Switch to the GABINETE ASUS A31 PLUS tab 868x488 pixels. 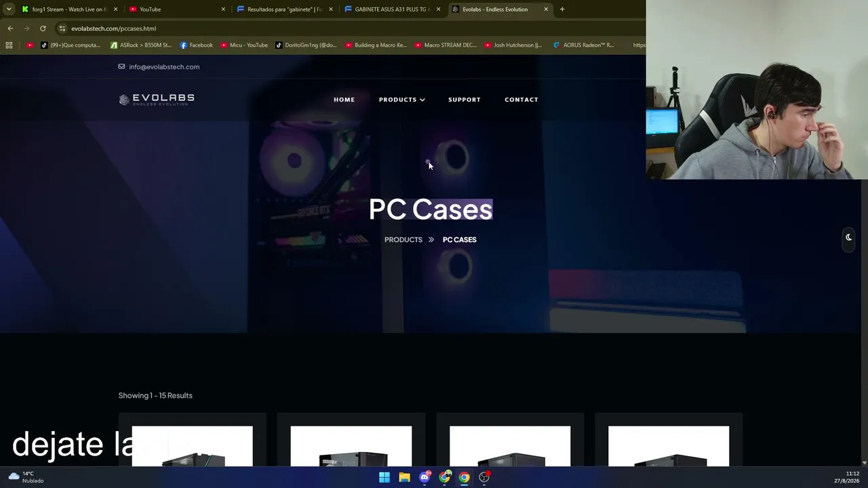tap(391, 9)
